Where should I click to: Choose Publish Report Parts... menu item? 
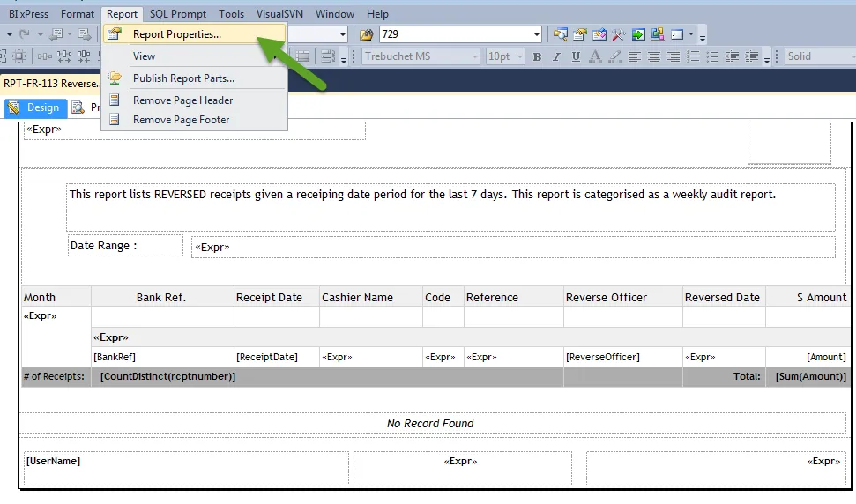[x=194, y=78]
